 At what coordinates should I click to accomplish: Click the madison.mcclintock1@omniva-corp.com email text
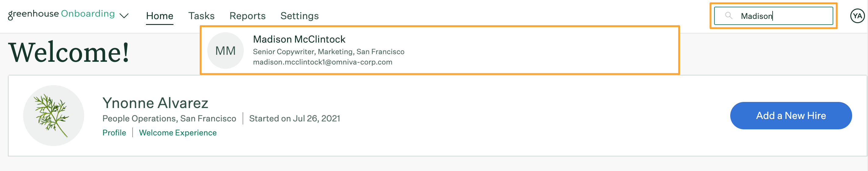point(322,62)
